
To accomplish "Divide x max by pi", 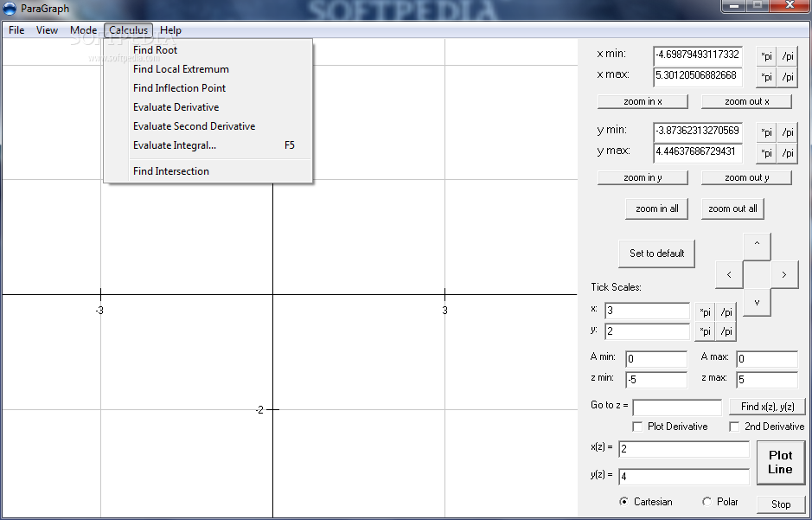I will pyautogui.click(x=787, y=77).
